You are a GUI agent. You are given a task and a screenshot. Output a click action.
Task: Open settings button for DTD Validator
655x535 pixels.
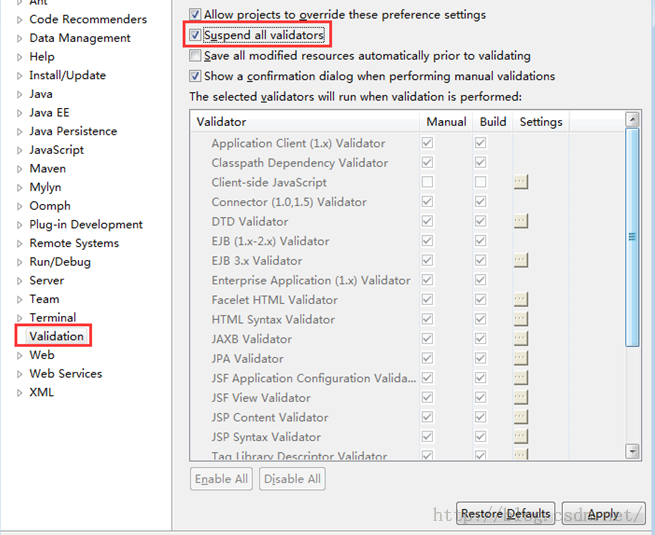coord(520,221)
